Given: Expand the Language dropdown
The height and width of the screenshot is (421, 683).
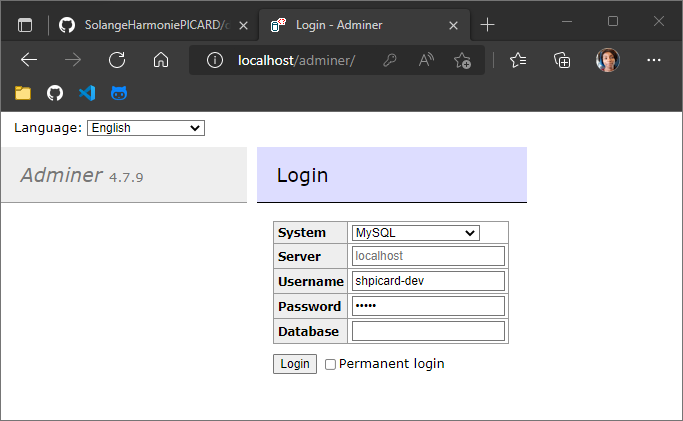Looking at the screenshot, I should pyautogui.click(x=146, y=128).
